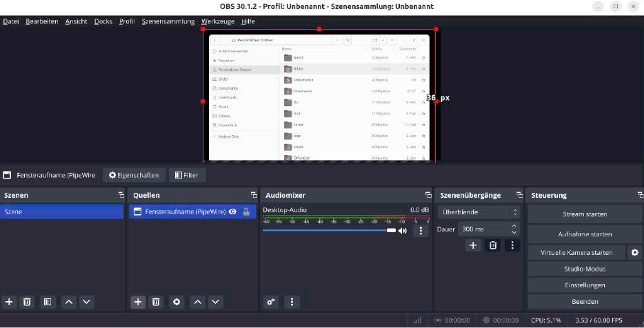Add a new scene with plus icon

pos(9,302)
